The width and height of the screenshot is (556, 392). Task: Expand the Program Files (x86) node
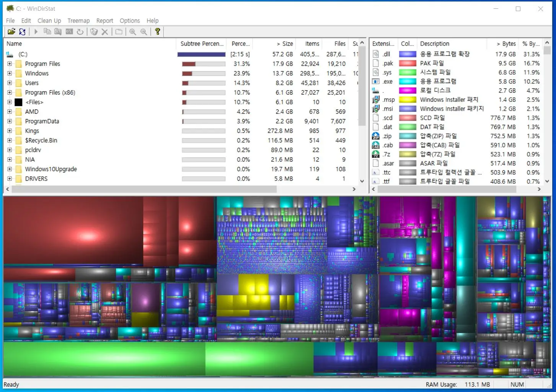[10, 93]
